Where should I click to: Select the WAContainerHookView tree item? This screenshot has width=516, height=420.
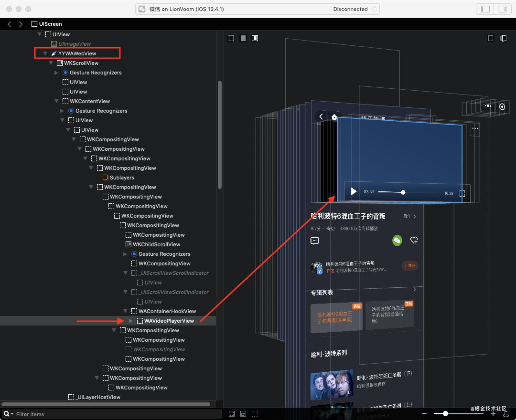pos(167,311)
